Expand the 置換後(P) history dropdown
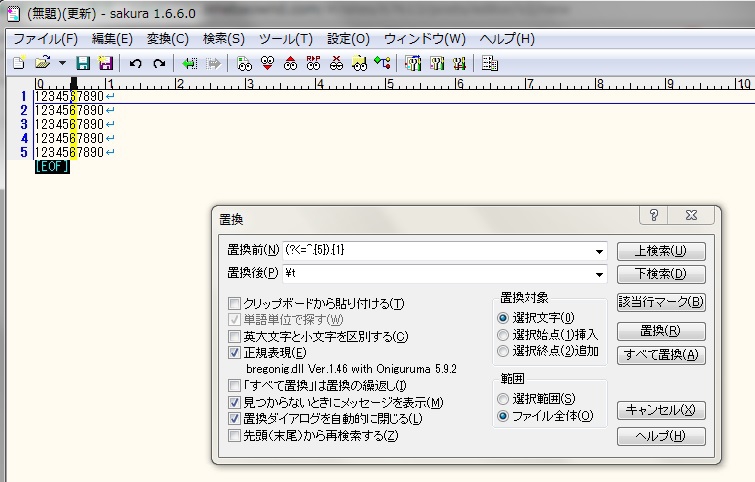755x482 pixels. pyautogui.click(x=599, y=274)
